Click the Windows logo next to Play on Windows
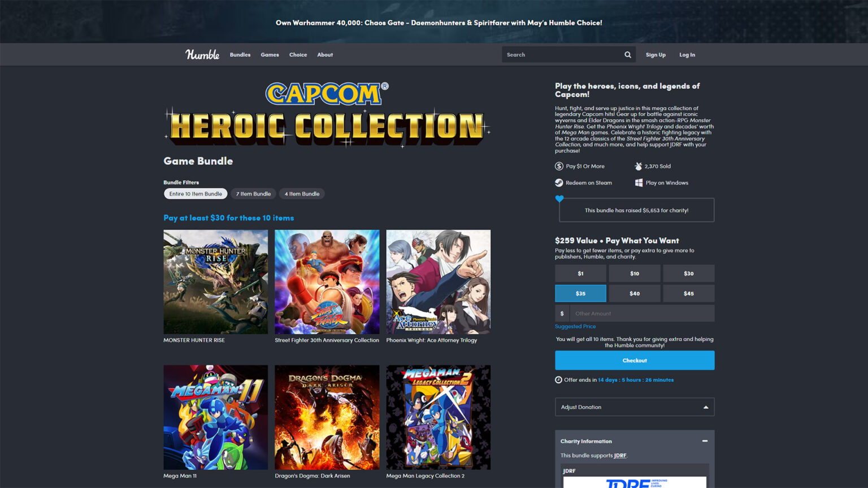 tap(639, 182)
